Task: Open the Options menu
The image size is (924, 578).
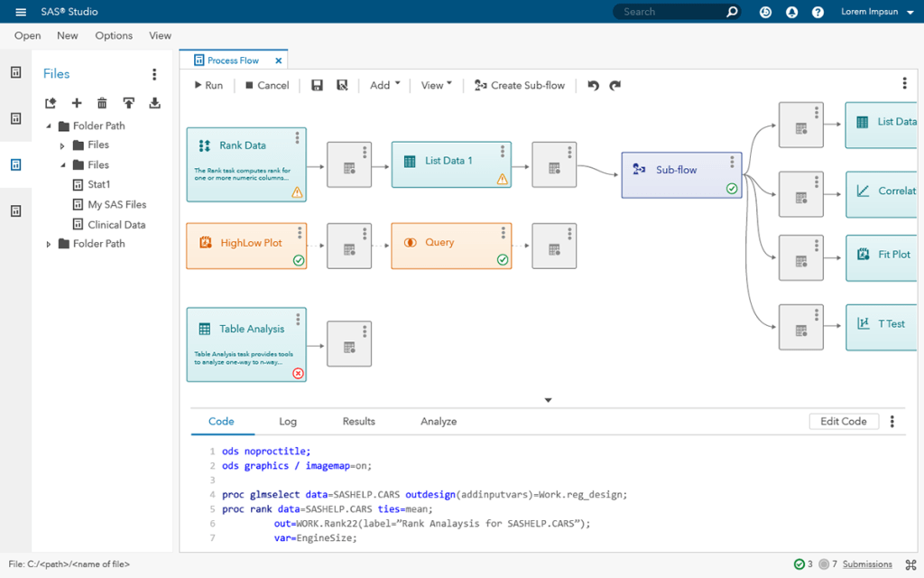Action: 114,35
